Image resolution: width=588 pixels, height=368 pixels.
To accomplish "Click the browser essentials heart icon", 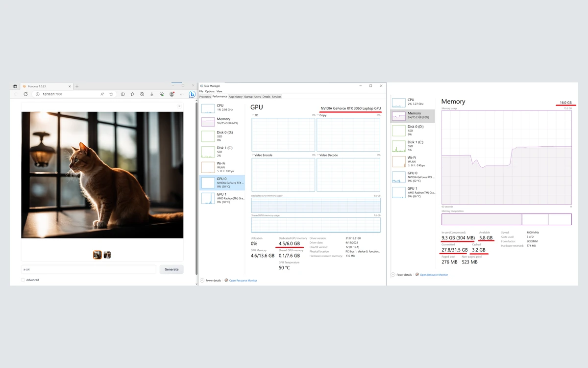I will (162, 94).
